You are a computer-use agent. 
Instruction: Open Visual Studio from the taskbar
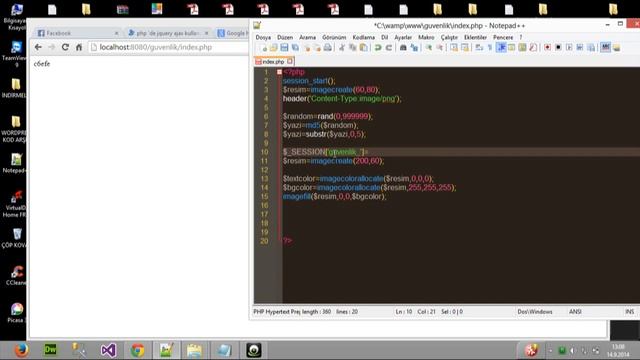click(x=108, y=350)
